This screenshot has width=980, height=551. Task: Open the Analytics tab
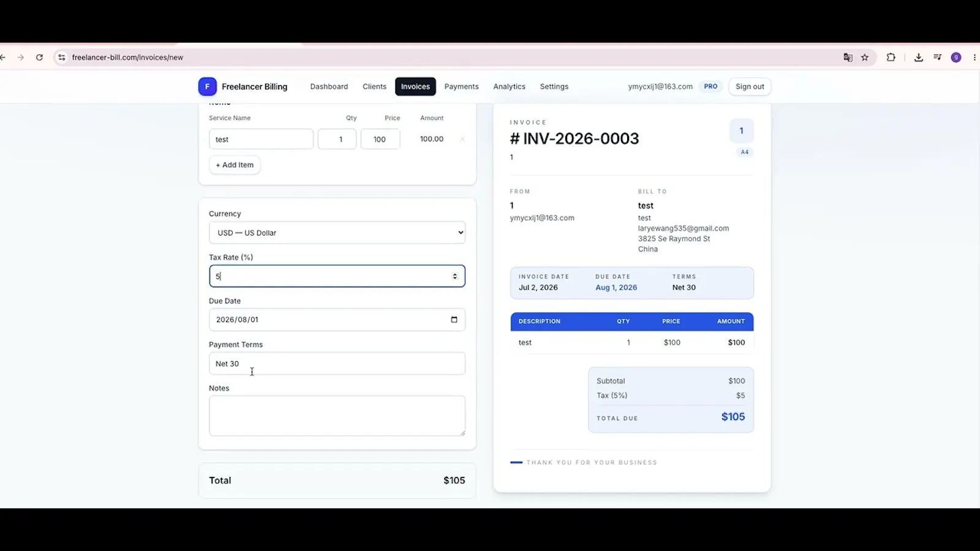click(x=509, y=86)
